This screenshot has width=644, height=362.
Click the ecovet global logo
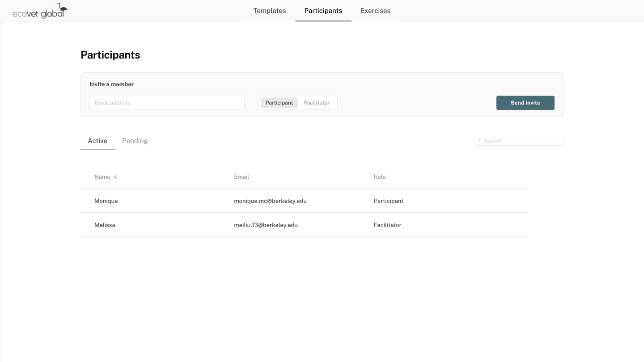[x=40, y=11]
